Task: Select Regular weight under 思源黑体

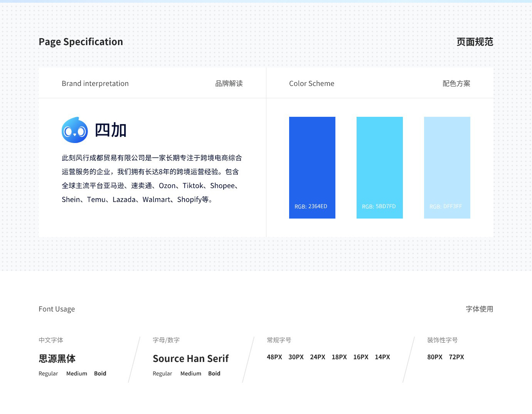Action: tap(48, 374)
